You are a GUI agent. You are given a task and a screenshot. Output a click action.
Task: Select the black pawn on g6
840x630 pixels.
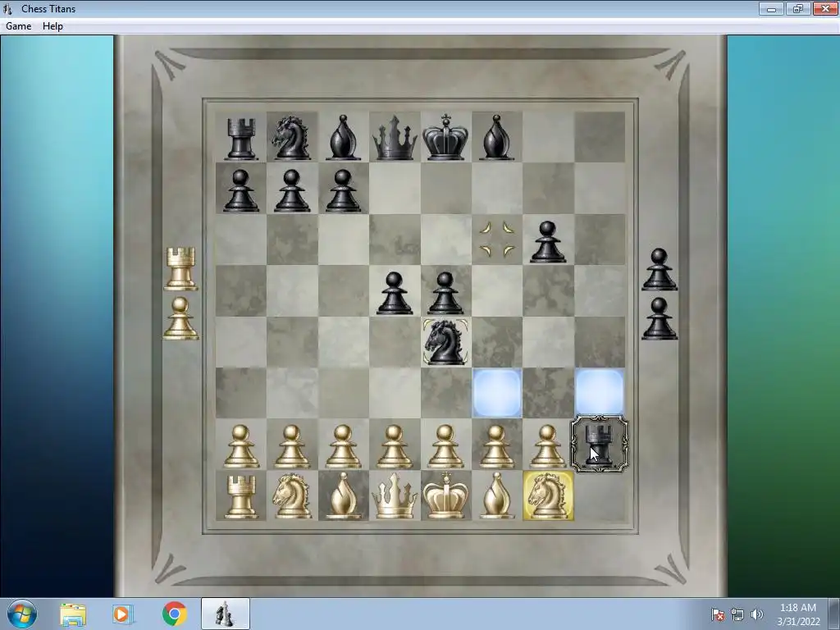pyautogui.click(x=547, y=242)
